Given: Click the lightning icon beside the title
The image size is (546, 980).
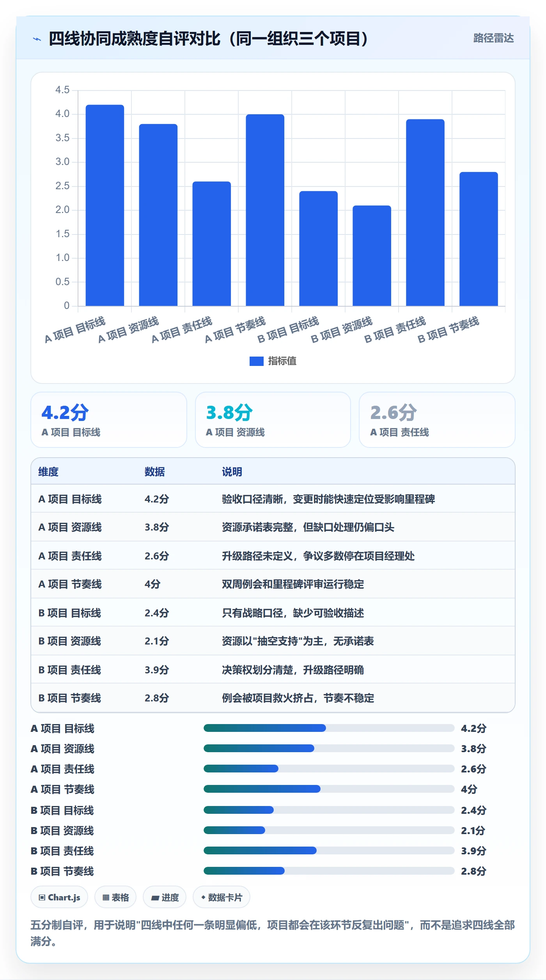Looking at the screenshot, I should click(x=37, y=39).
